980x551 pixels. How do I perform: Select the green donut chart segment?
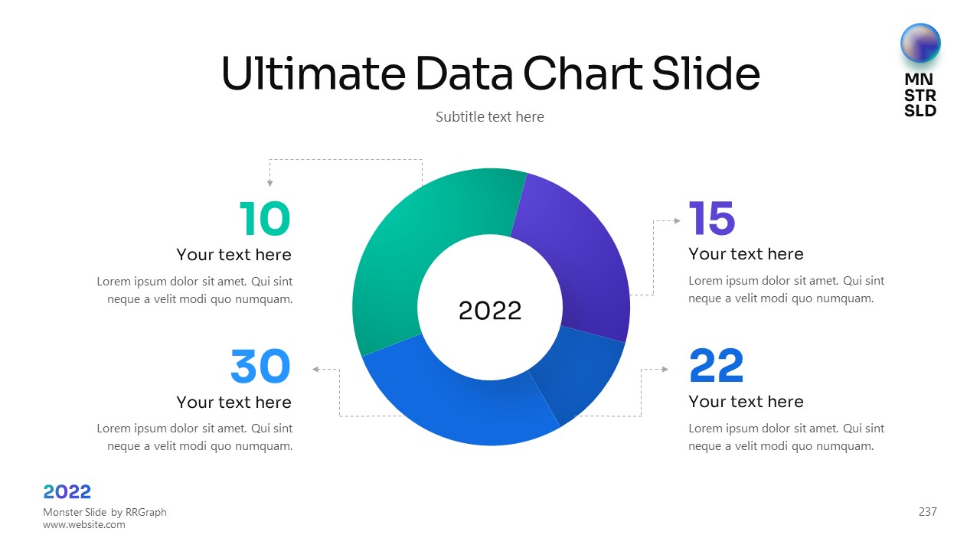[406, 253]
